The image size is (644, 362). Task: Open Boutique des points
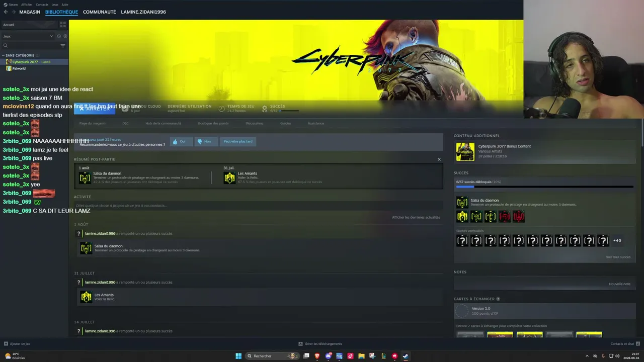click(x=213, y=123)
